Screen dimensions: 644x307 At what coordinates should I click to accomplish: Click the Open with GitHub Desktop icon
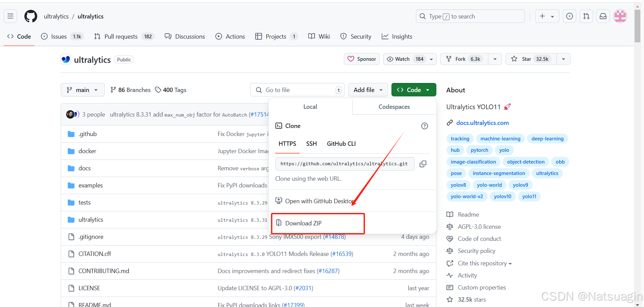(x=279, y=201)
